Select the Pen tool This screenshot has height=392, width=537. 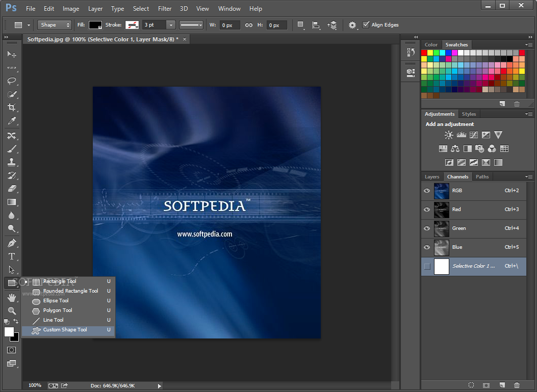[x=12, y=243]
